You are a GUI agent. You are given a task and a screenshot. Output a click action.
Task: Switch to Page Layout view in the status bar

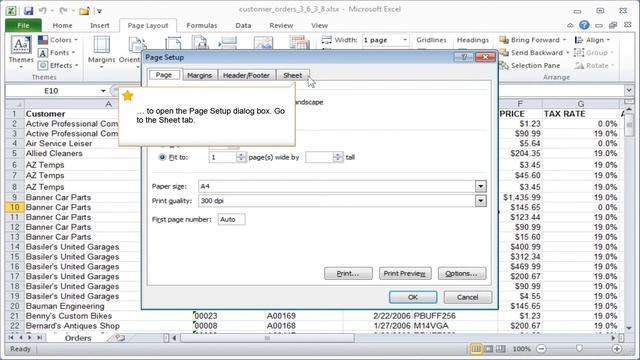pyautogui.click(x=489, y=349)
